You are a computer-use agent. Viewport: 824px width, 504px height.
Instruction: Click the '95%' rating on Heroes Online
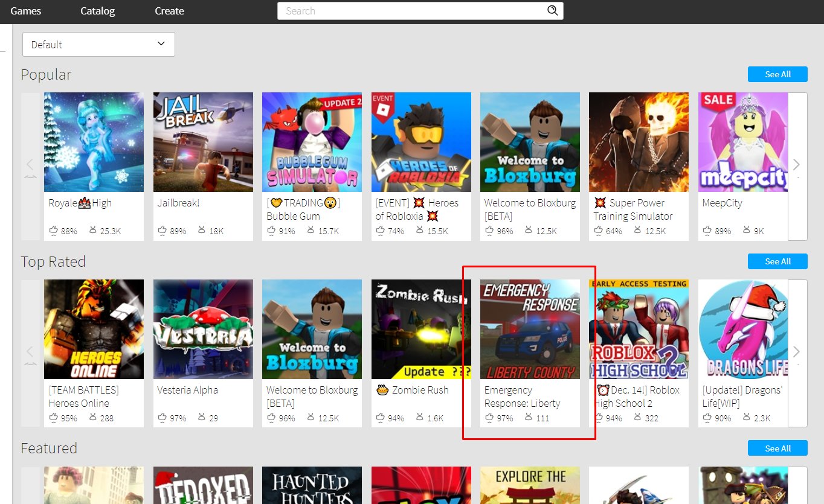[x=69, y=418]
